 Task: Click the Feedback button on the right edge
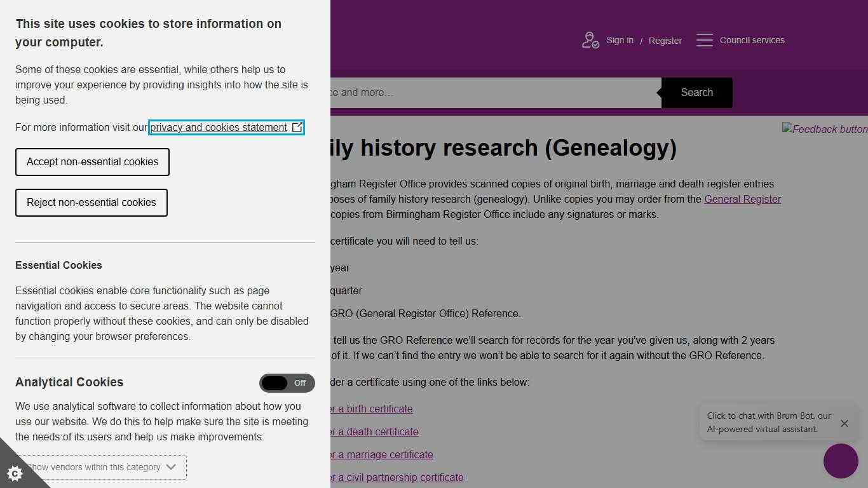[x=824, y=129]
